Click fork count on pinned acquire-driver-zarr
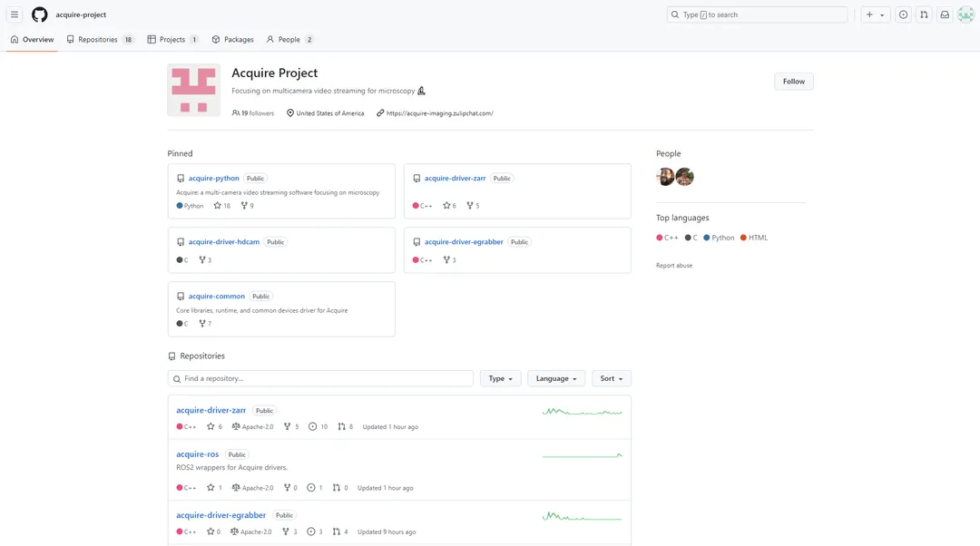Image resolution: width=980 pixels, height=546 pixels. click(473, 206)
